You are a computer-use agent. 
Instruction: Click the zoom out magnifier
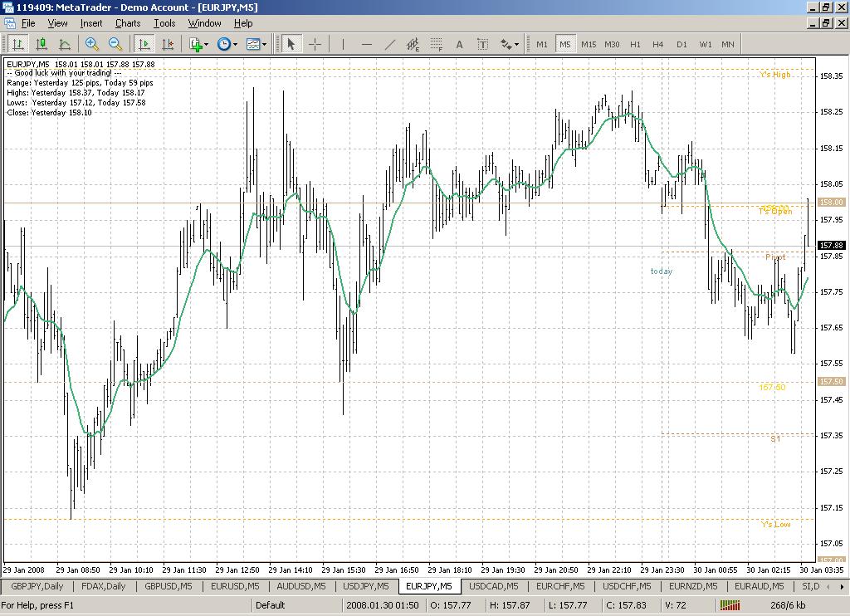(115, 44)
